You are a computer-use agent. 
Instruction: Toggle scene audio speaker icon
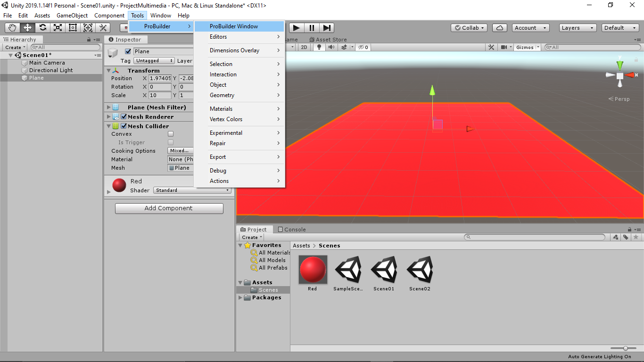pos(331,47)
